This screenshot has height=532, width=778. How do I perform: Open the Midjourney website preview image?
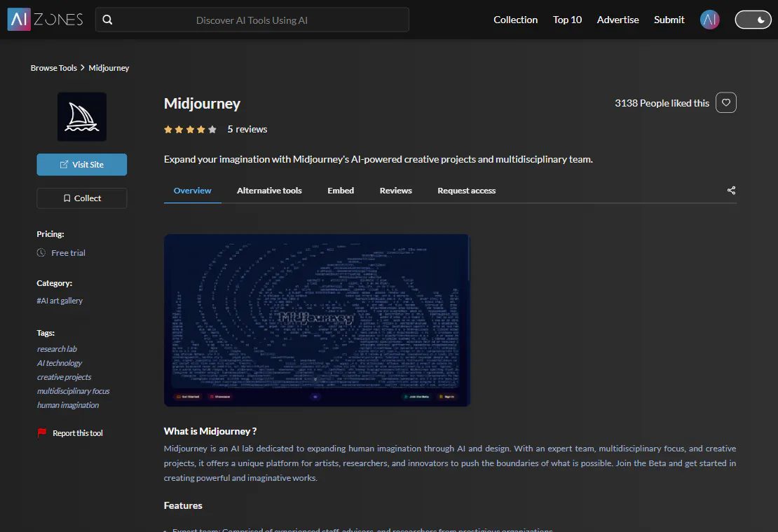[x=317, y=320]
